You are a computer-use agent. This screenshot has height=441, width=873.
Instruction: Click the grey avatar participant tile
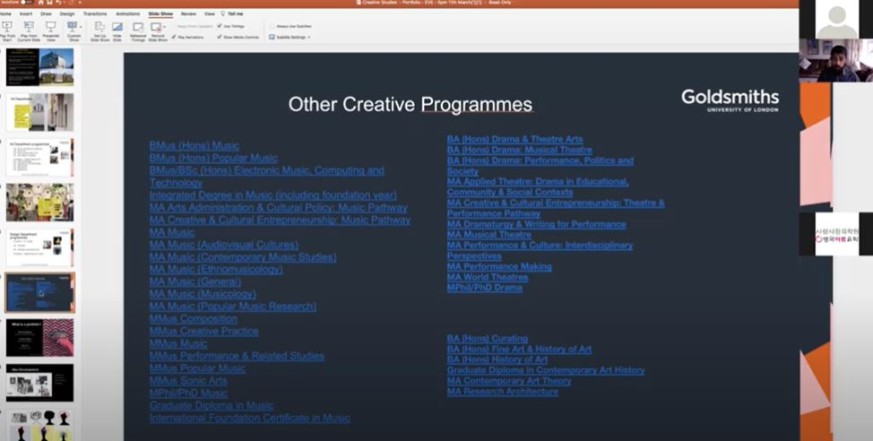coord(836,19)
